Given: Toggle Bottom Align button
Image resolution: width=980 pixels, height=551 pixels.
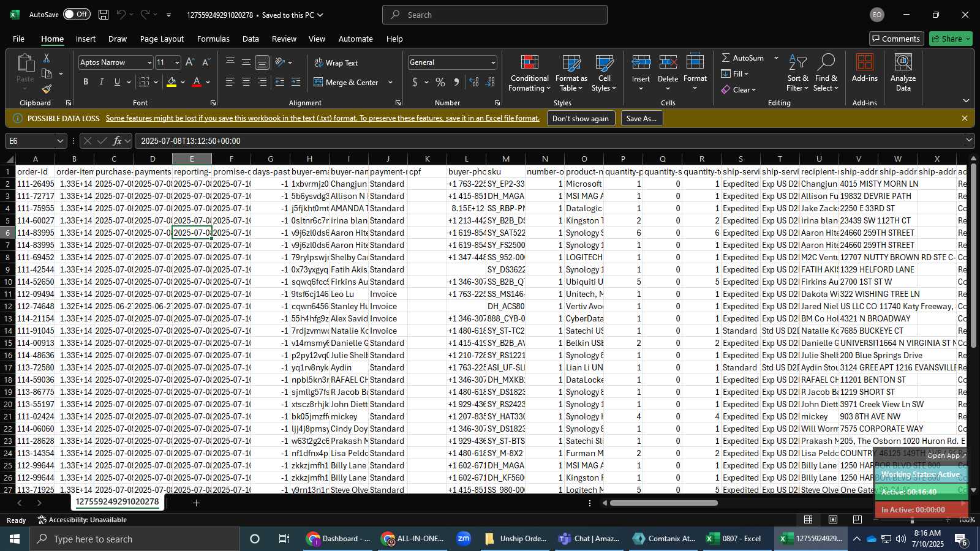Looking at the screenshot, I should (262, 62).
